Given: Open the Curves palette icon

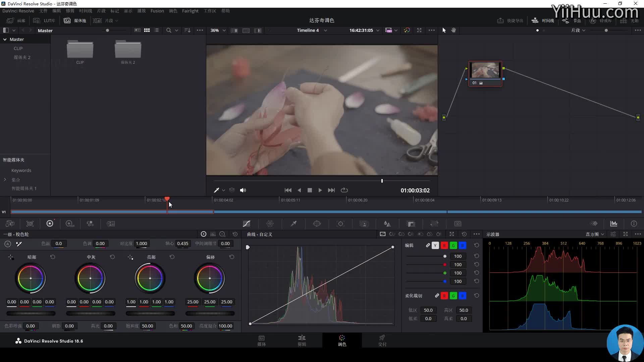Looking at the screenshot, I should [x=247, y=224].
